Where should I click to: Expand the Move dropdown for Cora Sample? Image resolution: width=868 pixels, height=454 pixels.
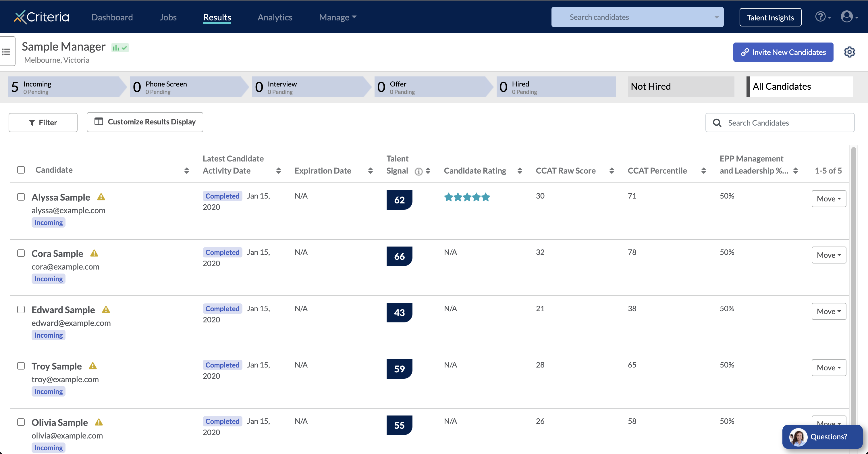point(828,255)
